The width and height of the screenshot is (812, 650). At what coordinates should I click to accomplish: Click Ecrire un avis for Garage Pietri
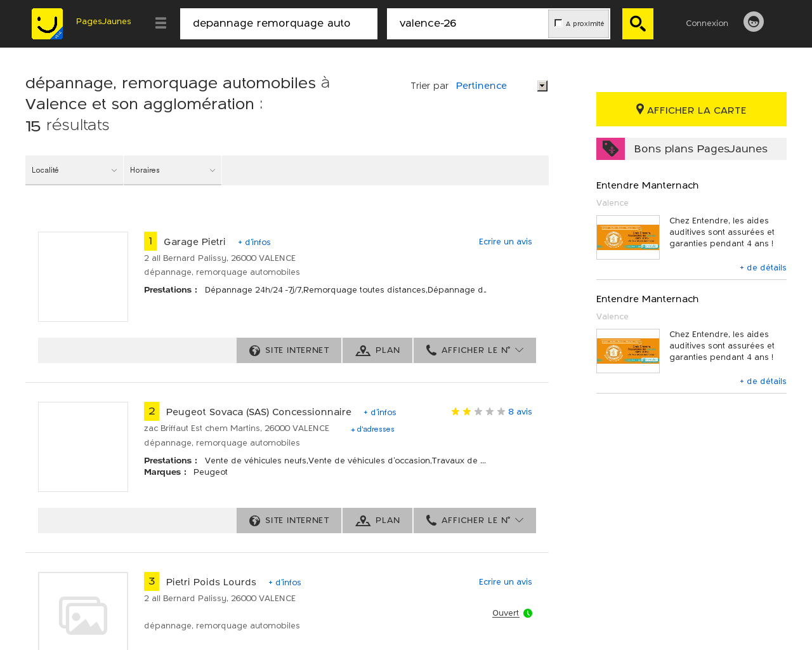click(506, 241)
